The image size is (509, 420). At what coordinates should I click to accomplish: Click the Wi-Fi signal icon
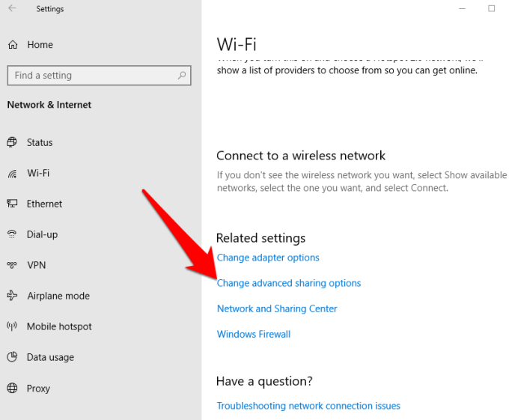(x=12, y=174)
